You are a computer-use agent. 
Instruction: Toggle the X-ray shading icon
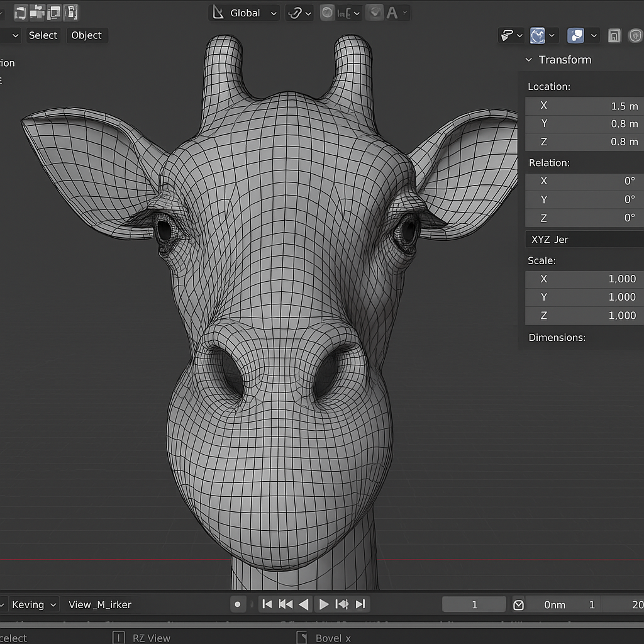(x=615, y=36)
